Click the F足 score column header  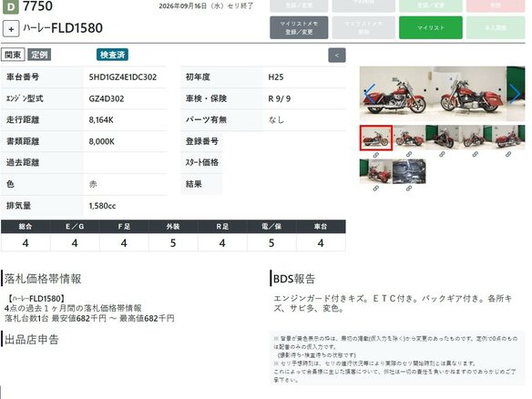click(124, 227)
